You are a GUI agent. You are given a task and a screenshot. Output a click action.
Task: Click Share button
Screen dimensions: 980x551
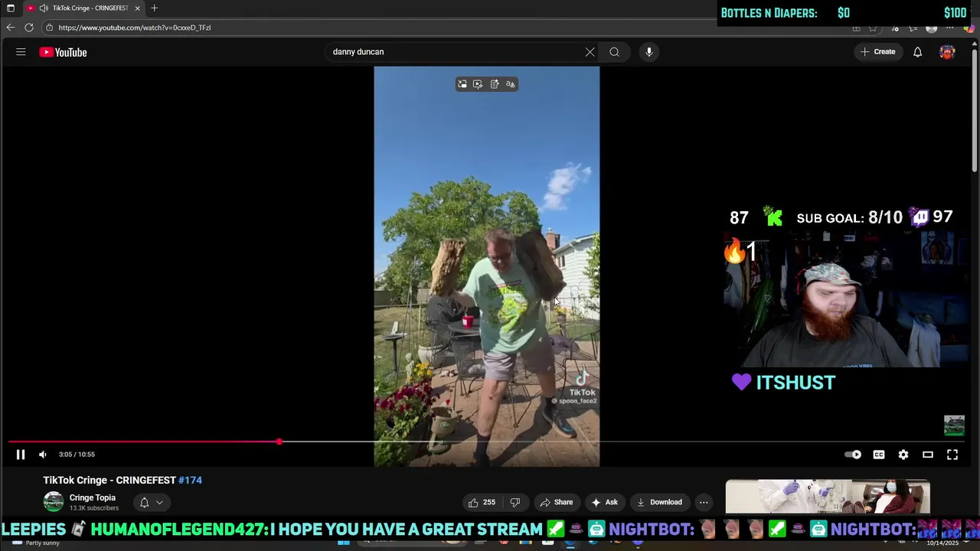[x=556, y=502]
